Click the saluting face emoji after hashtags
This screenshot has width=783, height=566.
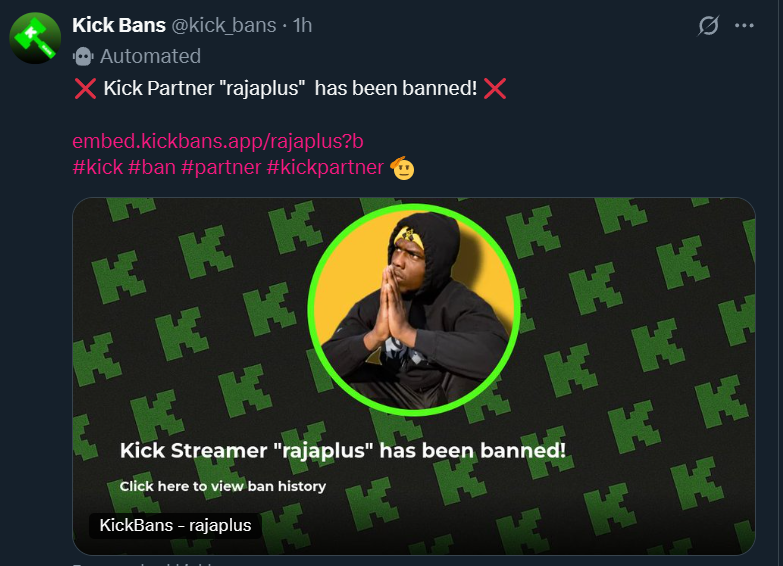[x=402, y=167]
